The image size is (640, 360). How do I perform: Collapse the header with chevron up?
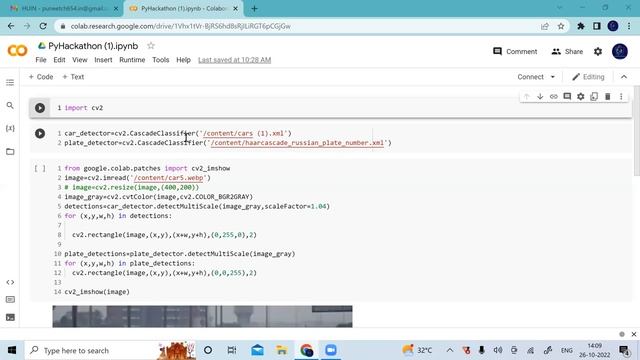tap(624, 77)
